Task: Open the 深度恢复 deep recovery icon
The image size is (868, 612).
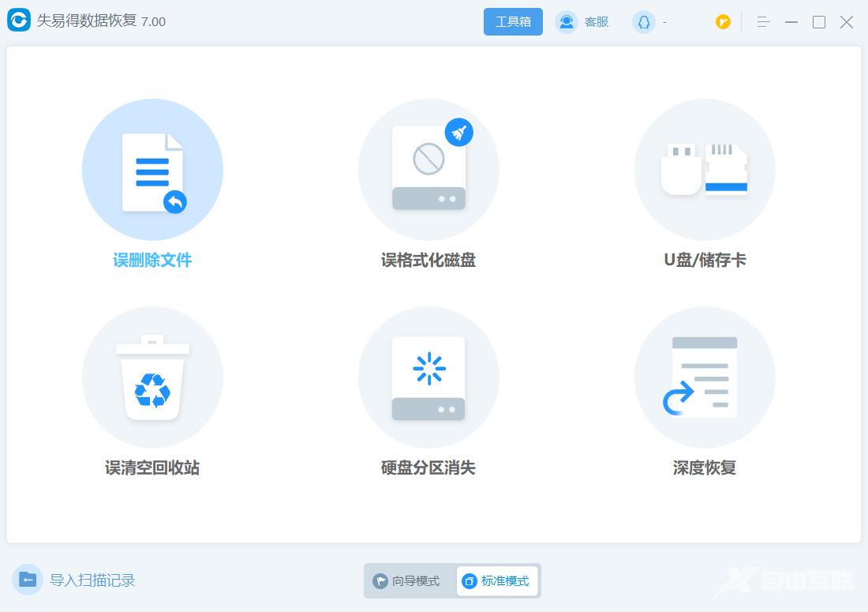Action: (x=705, y=378)
